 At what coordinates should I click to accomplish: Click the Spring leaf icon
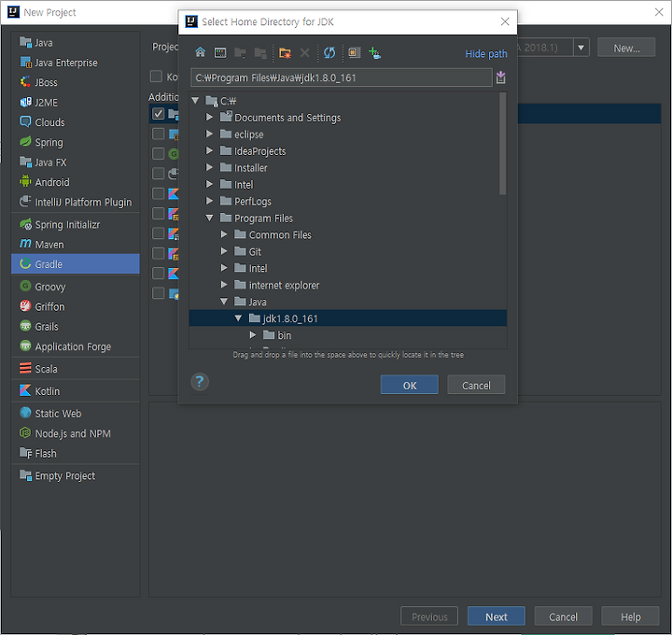tap(25, 142)
